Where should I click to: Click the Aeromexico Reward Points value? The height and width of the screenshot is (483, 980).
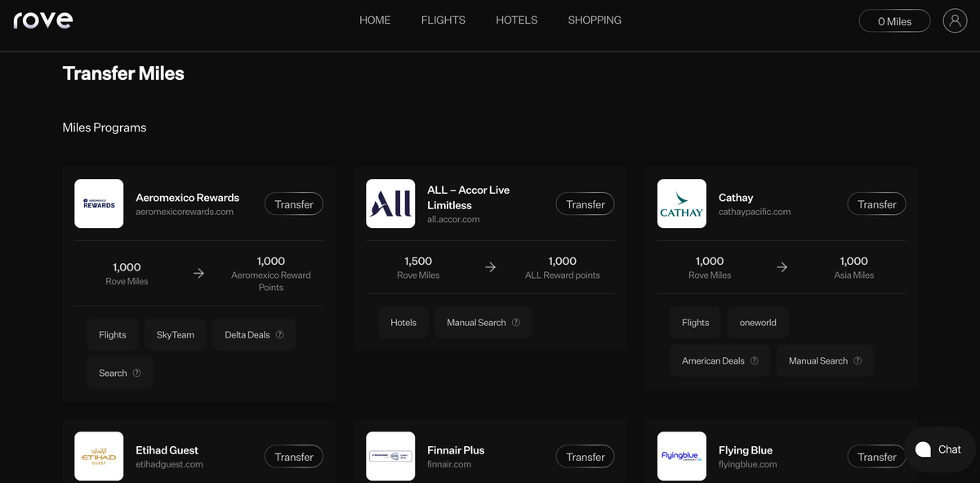[271, 274]
